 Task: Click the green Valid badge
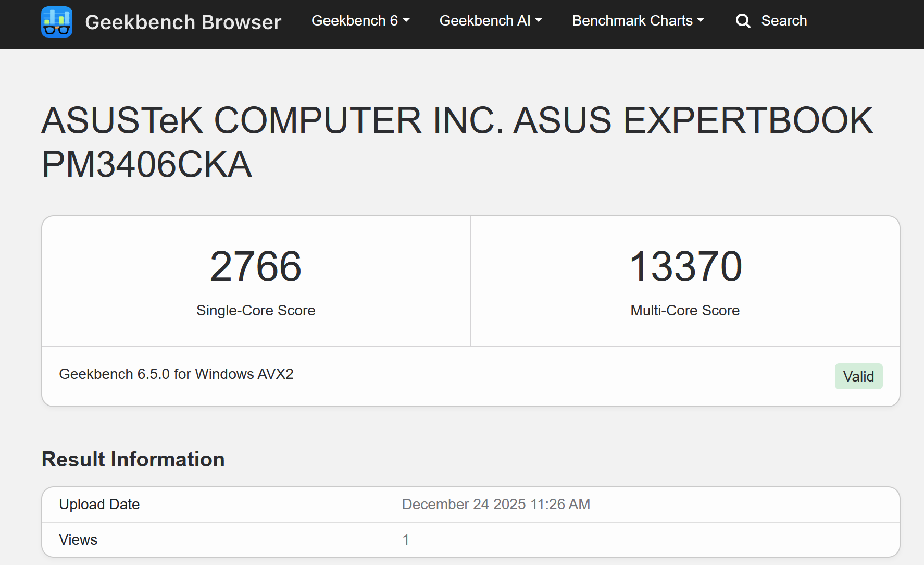point(858,376)
